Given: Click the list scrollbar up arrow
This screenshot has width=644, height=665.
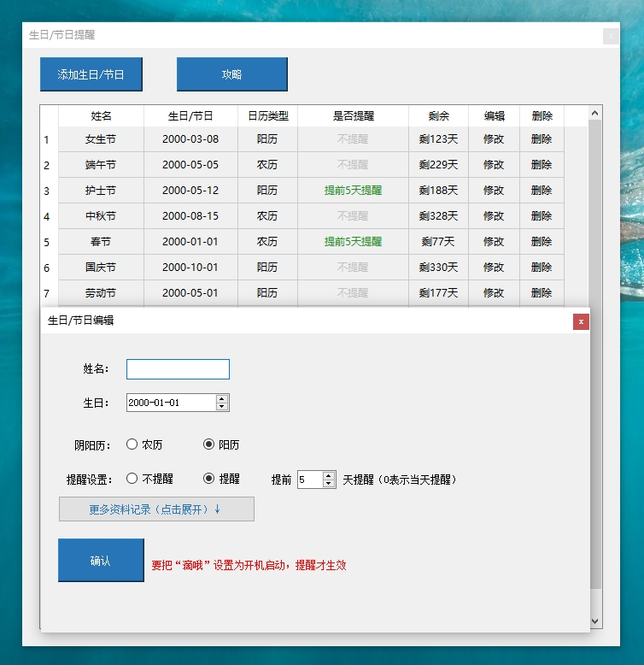Looking at the screenshot, I should point(594,113).
